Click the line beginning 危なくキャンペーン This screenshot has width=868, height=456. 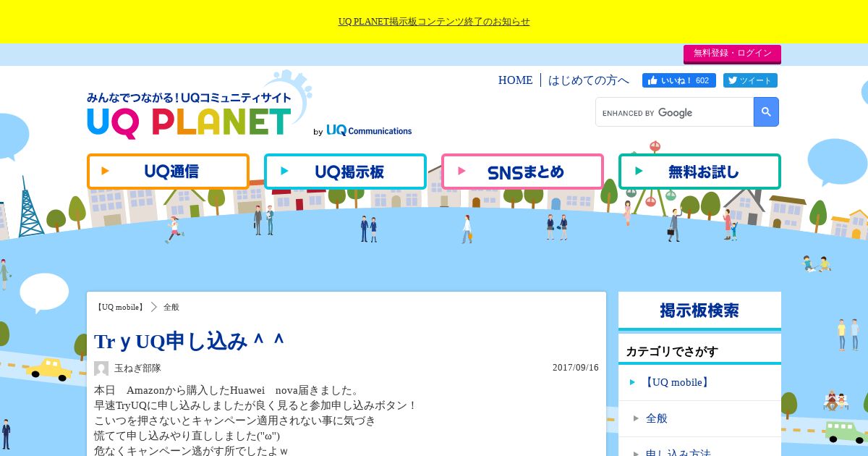point(191,451)
